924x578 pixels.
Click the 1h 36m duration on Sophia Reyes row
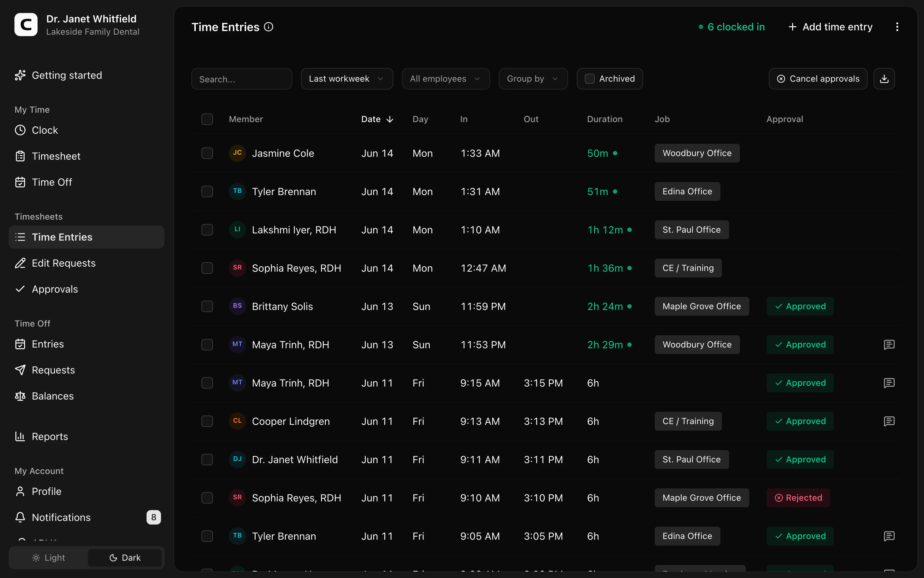coord(606,268)
